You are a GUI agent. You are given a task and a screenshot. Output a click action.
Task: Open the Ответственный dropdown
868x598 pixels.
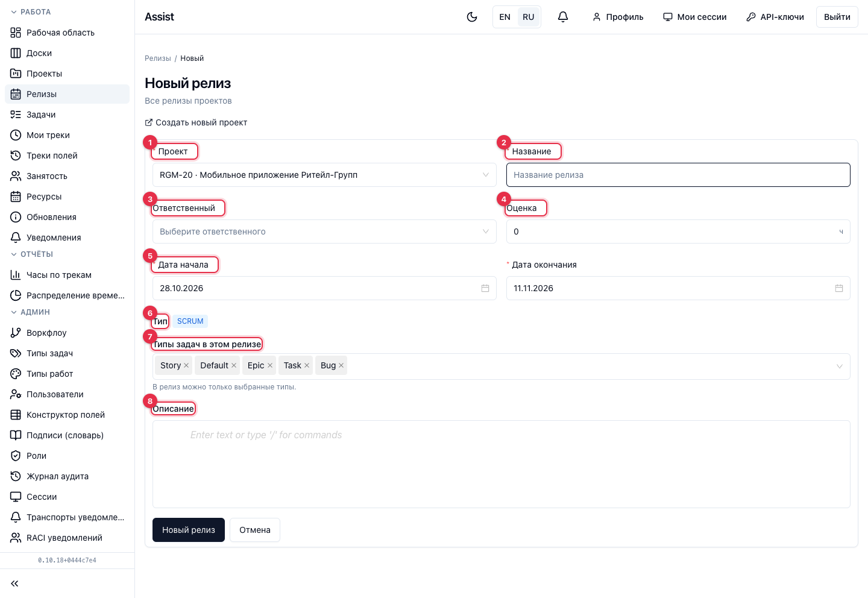point(324,231)
